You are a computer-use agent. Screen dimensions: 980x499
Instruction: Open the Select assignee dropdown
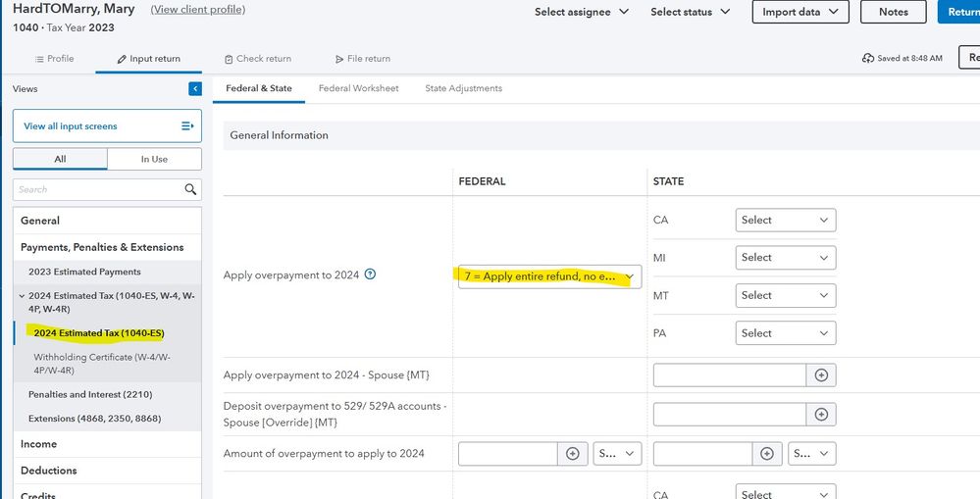581,12
